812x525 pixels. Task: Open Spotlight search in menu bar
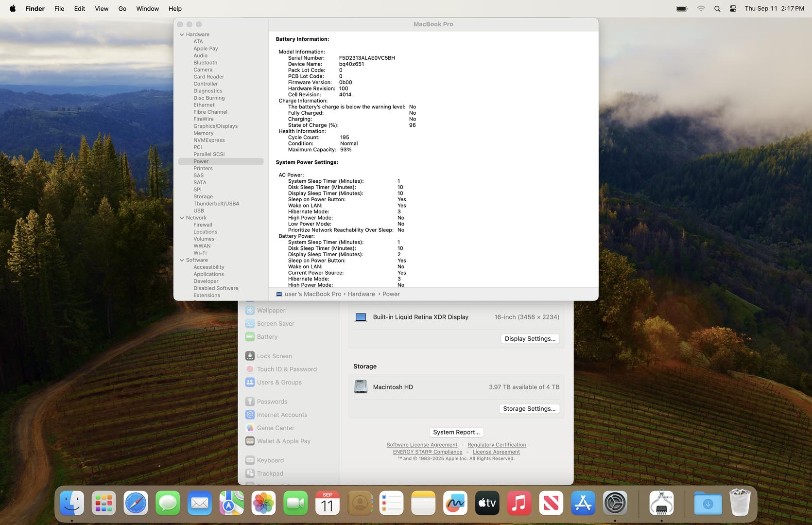(x=717, y=8)
